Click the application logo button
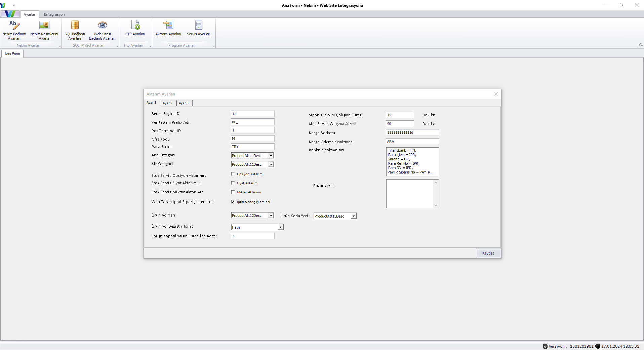Viewport: 644px width, 350px height. tap(10, 14)
